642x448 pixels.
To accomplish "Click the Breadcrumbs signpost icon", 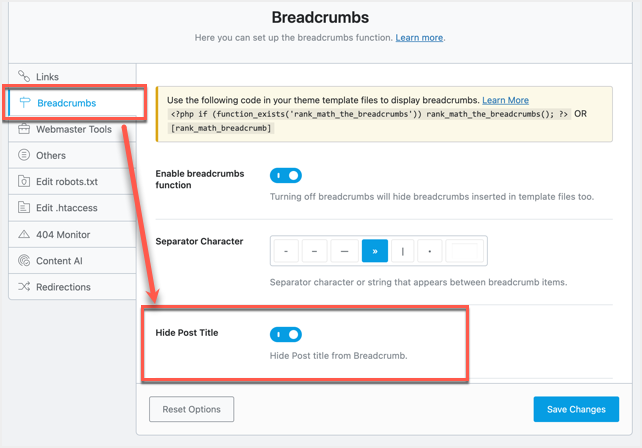I will click(25, 103).
